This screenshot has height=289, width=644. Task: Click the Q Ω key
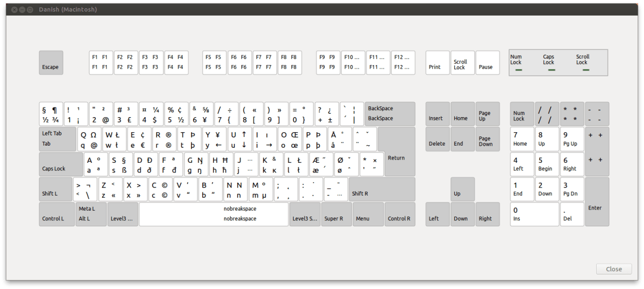(x=89, y=139)
